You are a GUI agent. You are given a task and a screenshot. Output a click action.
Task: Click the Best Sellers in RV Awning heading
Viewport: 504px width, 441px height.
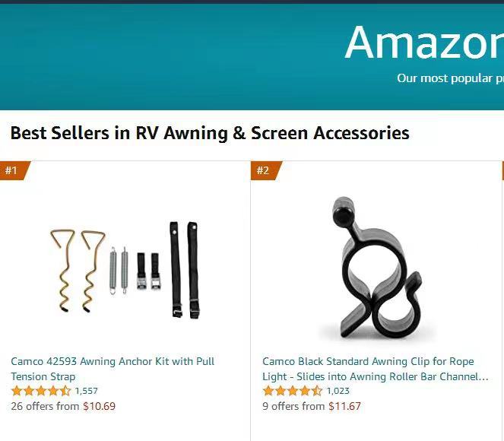coord(210,133)
